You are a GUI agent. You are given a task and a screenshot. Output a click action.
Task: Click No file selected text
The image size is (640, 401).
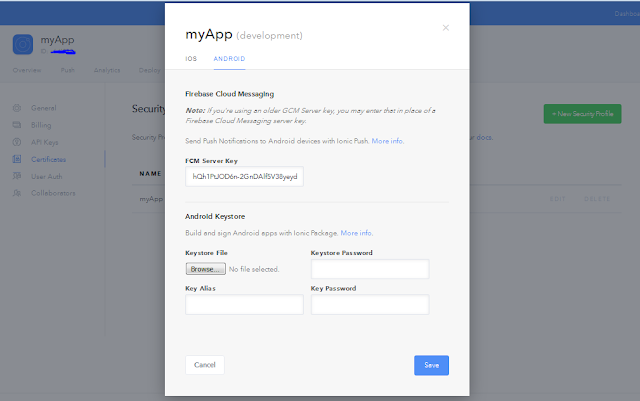[254, 269]
